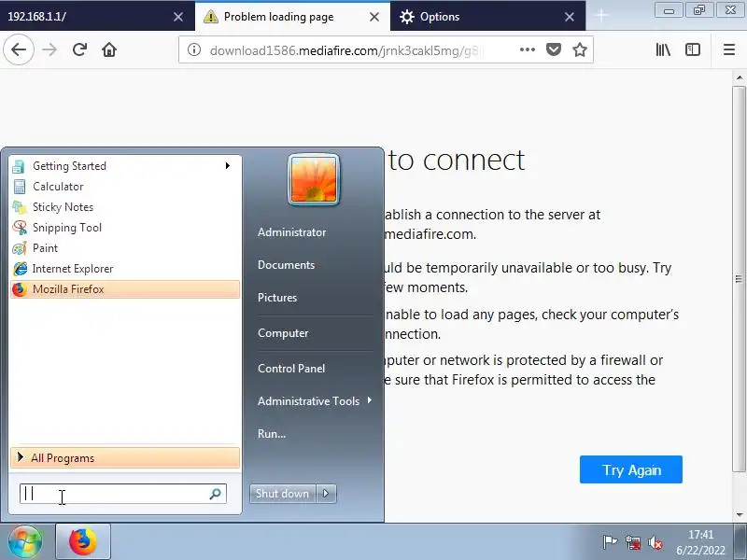Launch the Snipping Tool
747x560 pixels.
pyautogui.click(x=124, y=227)
